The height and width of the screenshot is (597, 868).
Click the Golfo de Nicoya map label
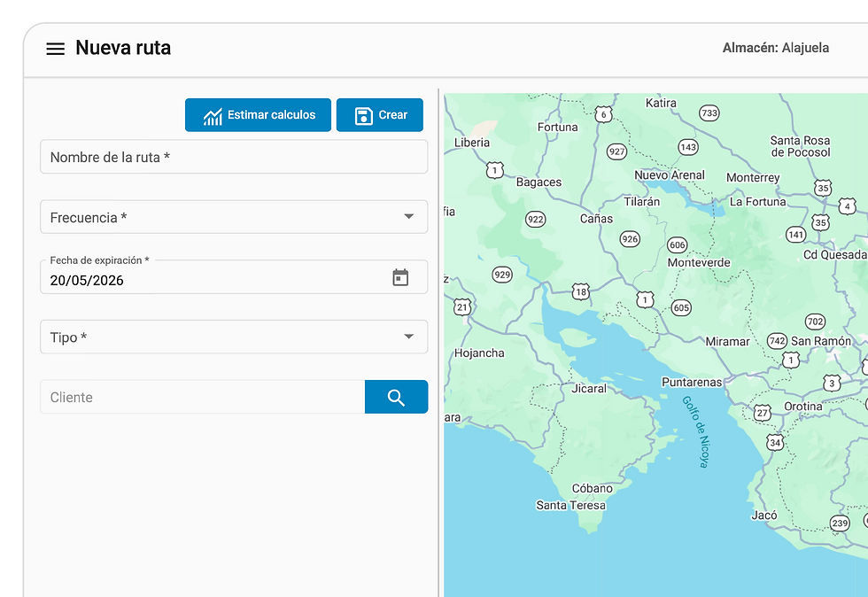click(x=695, y=431)
